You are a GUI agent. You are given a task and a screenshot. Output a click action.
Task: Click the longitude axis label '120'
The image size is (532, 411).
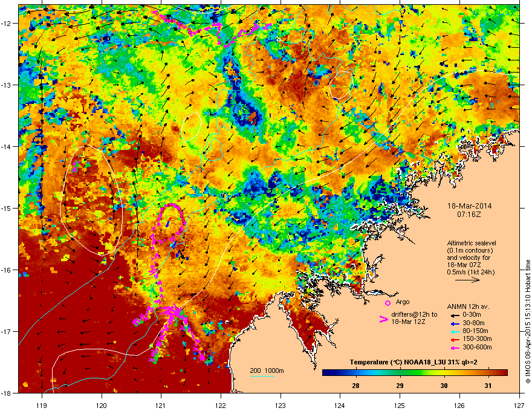pos(102,406)
